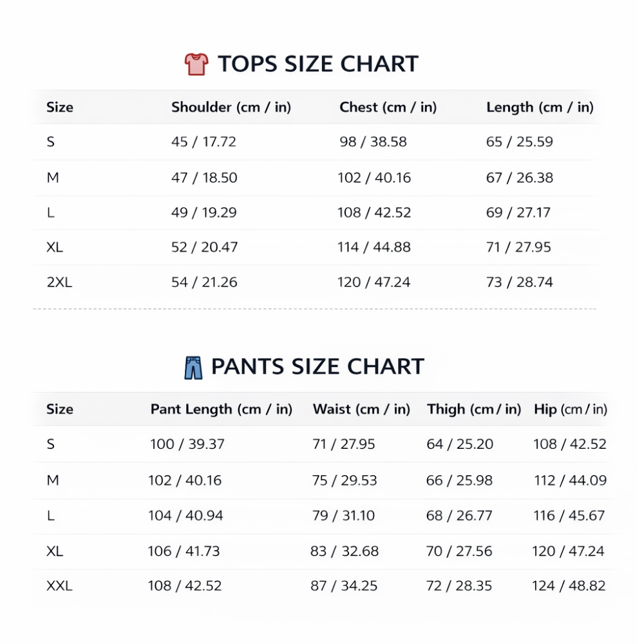Click the blue jeans icon

(193, 368)
